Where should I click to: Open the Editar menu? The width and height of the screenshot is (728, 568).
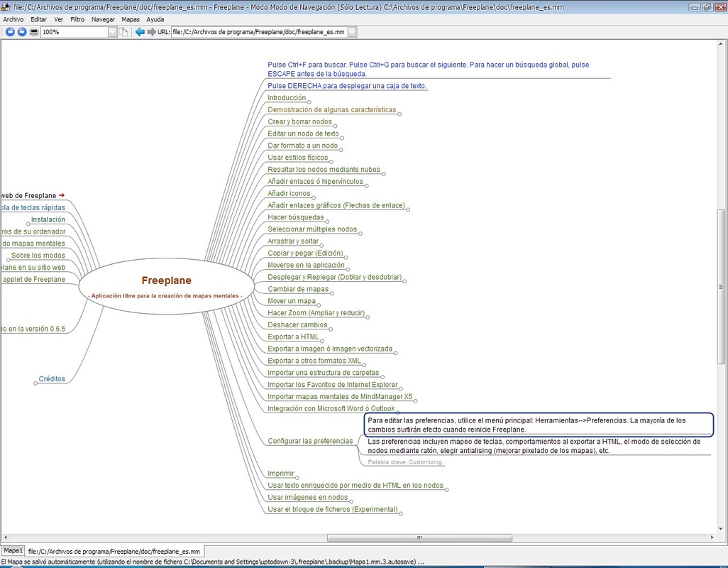tap(38, 19)
